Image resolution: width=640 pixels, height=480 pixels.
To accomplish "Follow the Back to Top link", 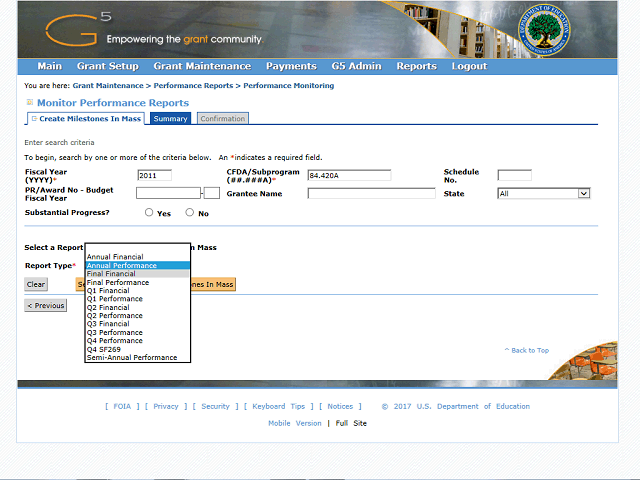I will [529, 350].
